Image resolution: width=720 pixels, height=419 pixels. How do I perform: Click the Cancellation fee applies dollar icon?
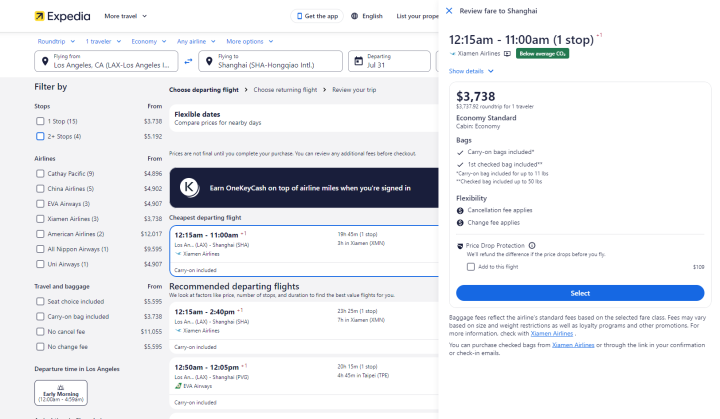(460, 210)
